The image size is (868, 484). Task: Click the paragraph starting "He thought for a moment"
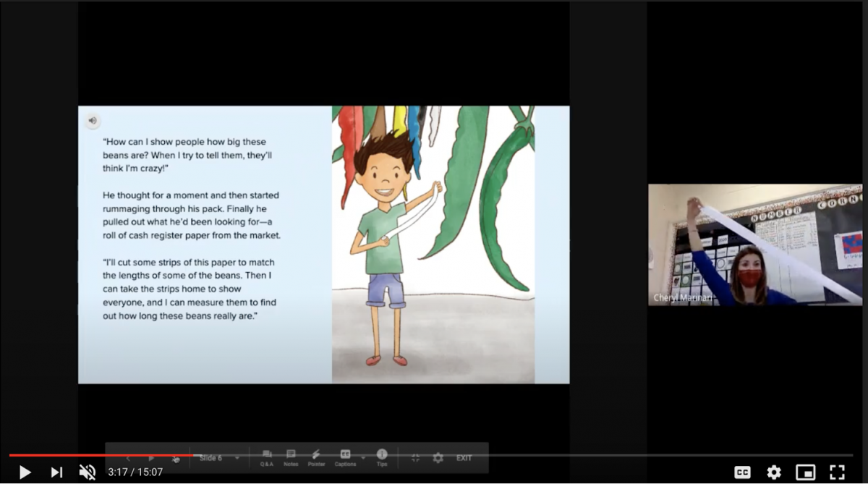click(x=192, y=215)
